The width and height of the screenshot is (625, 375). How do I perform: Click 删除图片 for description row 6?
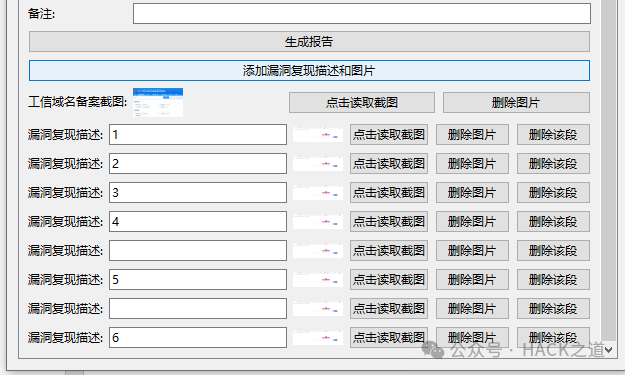coord(472,338)
